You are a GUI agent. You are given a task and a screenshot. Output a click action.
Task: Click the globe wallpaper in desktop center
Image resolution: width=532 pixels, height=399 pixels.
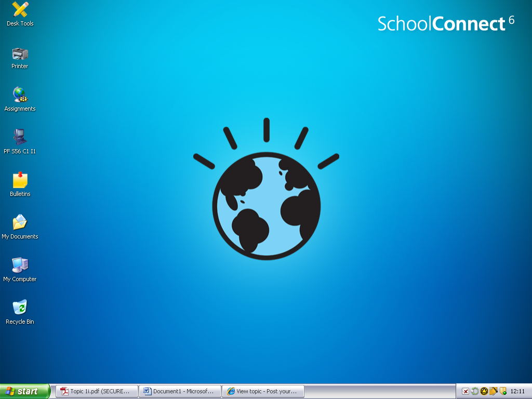coord(266,205)
